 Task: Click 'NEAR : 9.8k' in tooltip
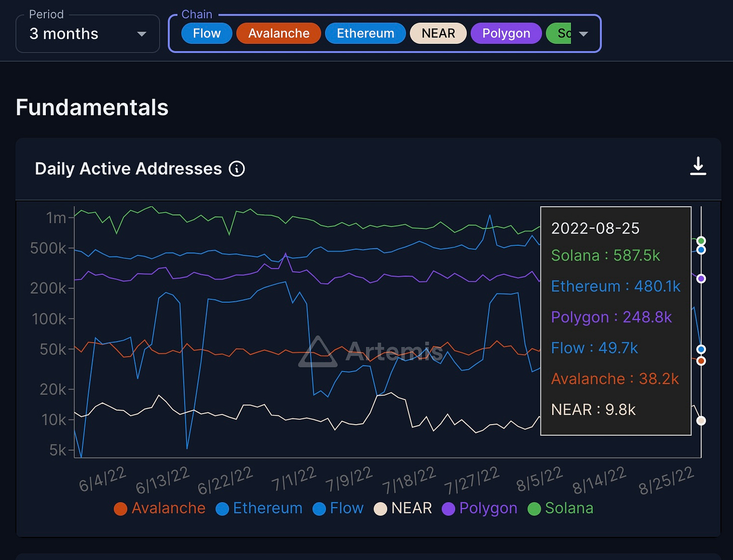click(x=594, y=410)
